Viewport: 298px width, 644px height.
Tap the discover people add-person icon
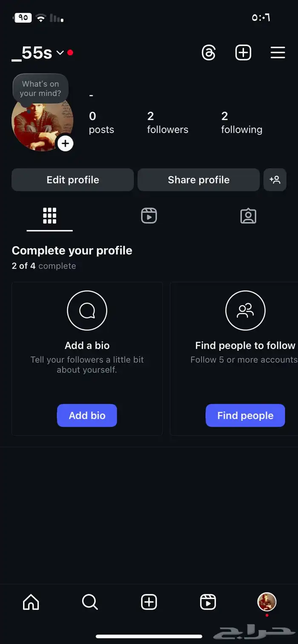pos(275,180)
